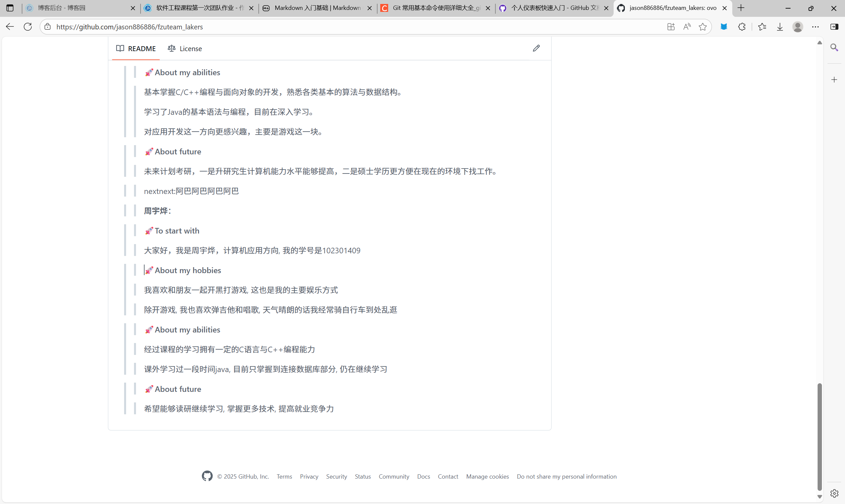
Task: Open browser Downloads
Action: (x=780, y=27)
